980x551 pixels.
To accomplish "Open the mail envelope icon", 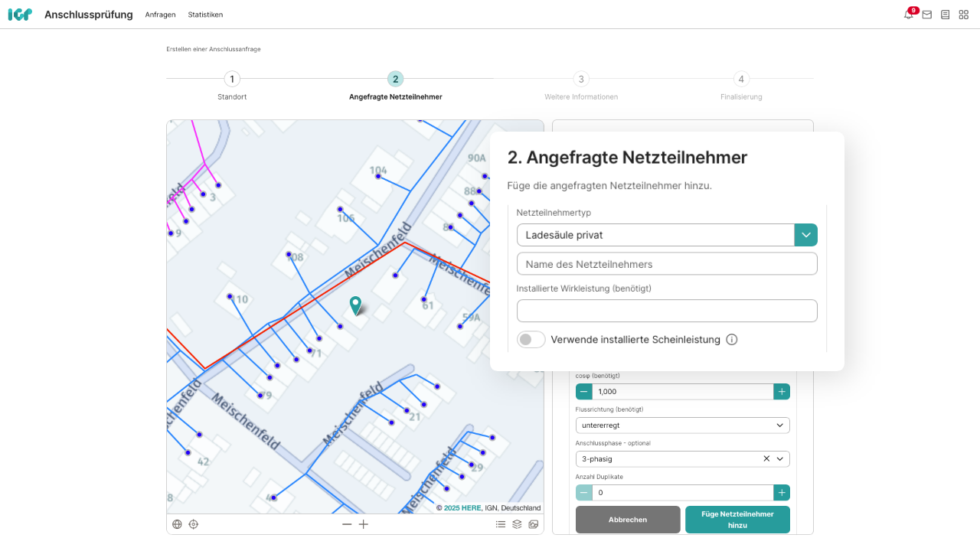I will tap(927, 15).
